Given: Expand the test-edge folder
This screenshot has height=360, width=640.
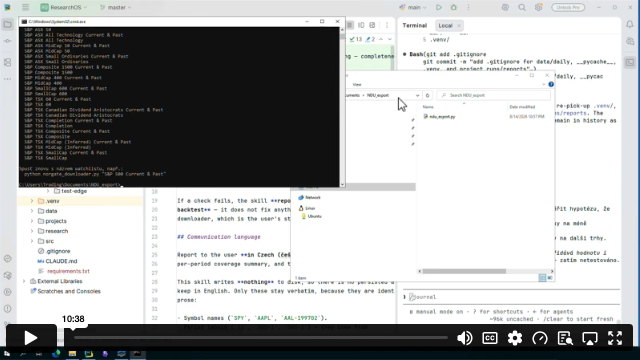Looking at the screenshot, I should click(48, 191).
